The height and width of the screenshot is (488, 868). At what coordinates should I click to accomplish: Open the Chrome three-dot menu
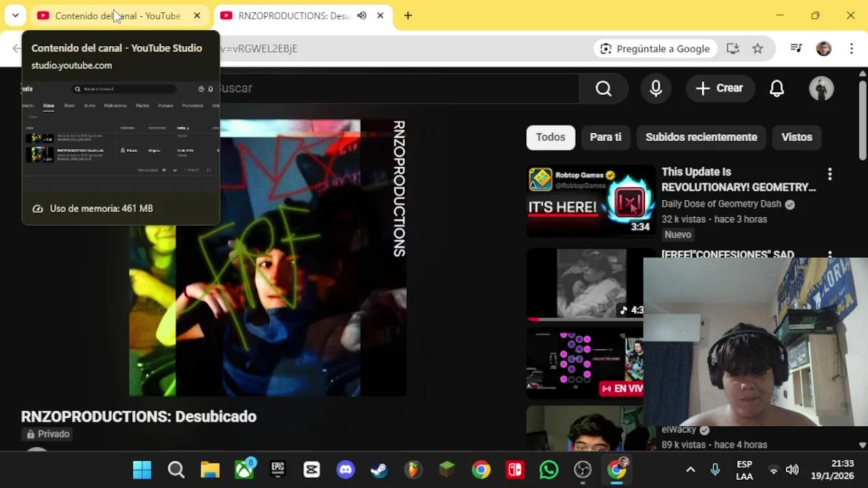click(852, 48)
